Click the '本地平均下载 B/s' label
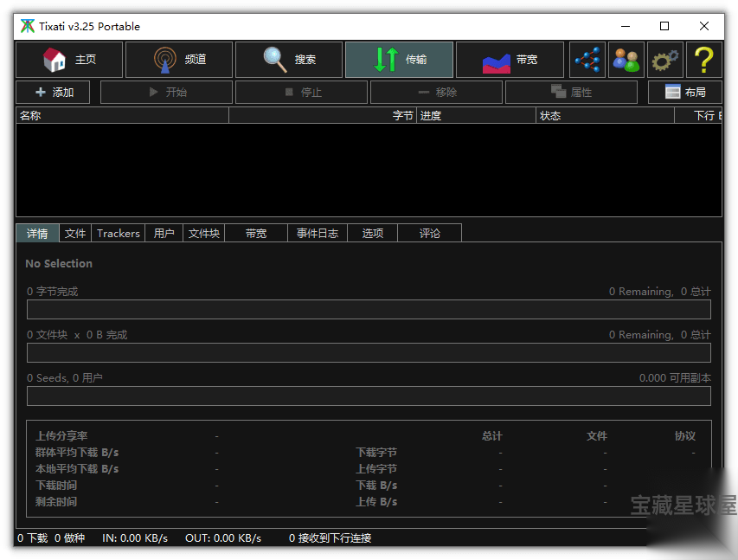 click(x=77, y=469)
